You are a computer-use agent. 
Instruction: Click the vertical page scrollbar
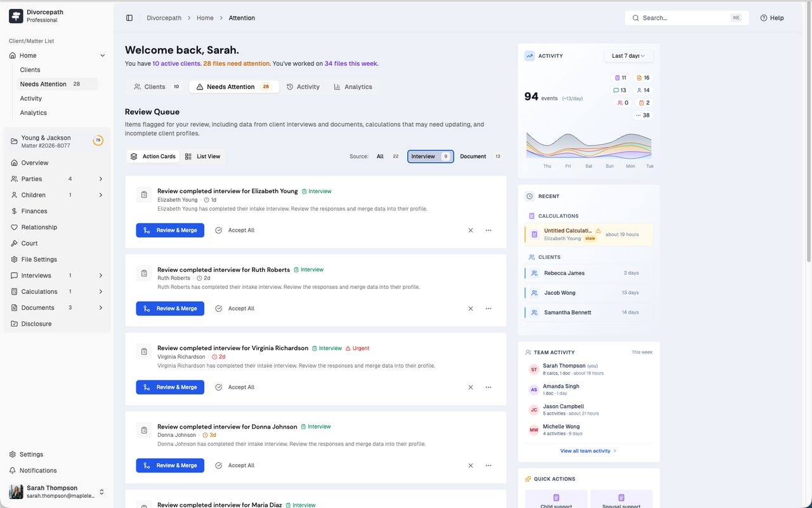coord(808,132)
